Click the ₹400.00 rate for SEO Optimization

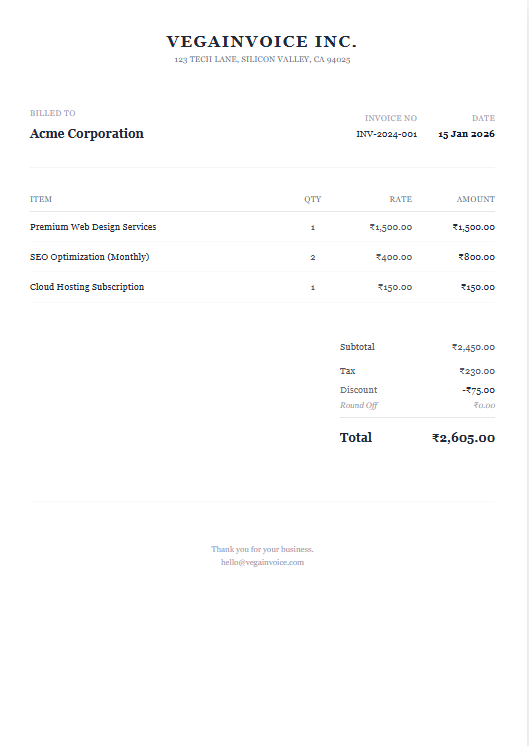pyautogui.click(x=394, y=257)
